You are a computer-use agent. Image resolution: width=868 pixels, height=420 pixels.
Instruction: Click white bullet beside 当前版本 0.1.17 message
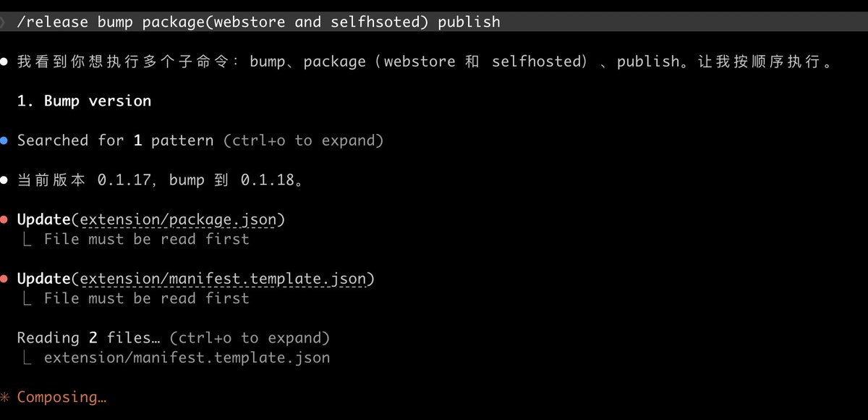pyautogui.click(x=4, y=180)
